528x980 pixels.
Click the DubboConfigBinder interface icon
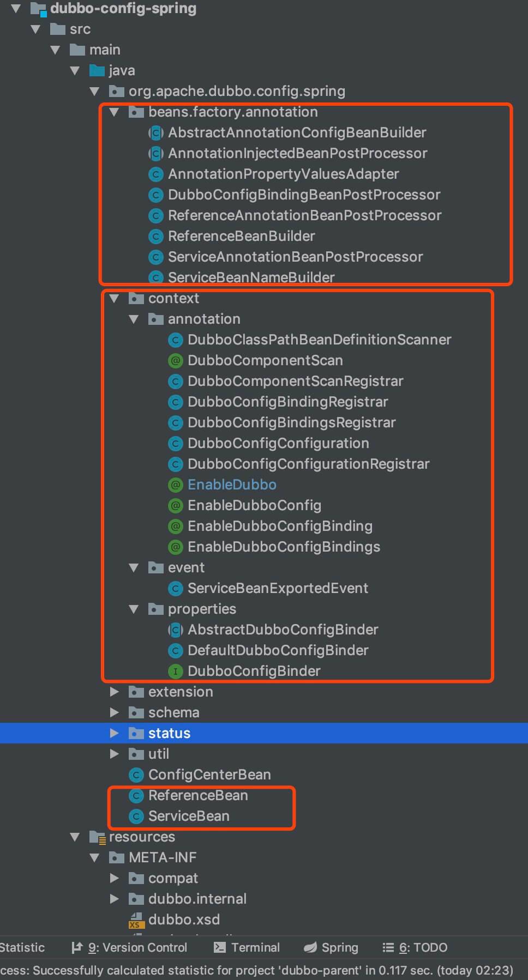tap(175, 671)
